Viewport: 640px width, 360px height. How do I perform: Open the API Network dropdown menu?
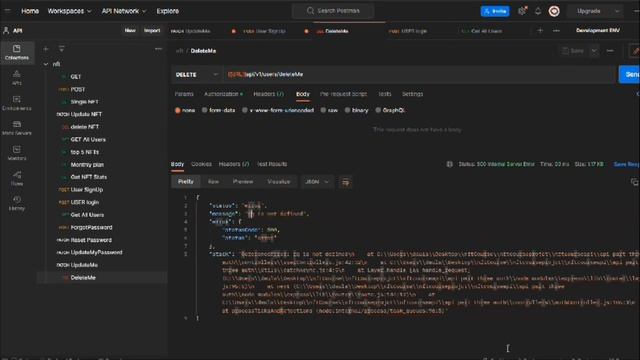pyautogui.click(x=124, y=11)
